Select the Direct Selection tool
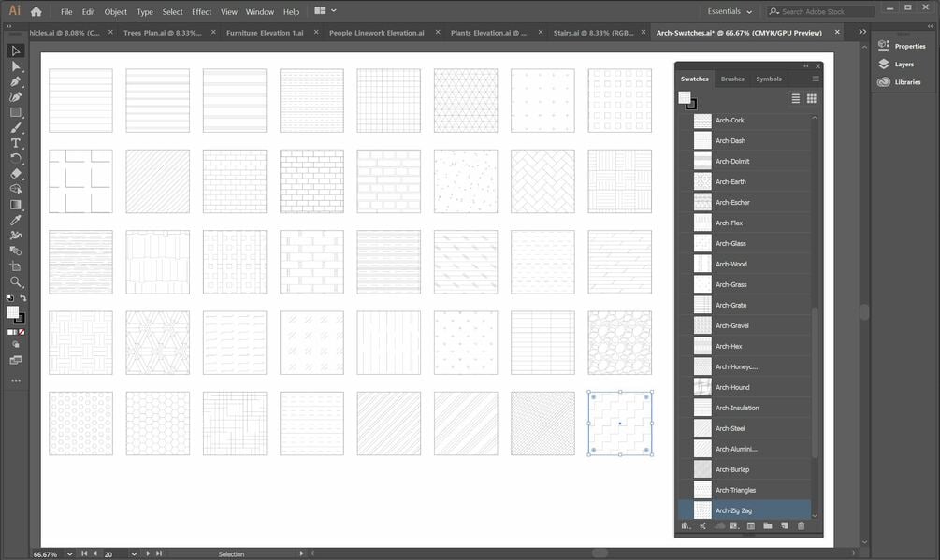 tap(16, 66)
